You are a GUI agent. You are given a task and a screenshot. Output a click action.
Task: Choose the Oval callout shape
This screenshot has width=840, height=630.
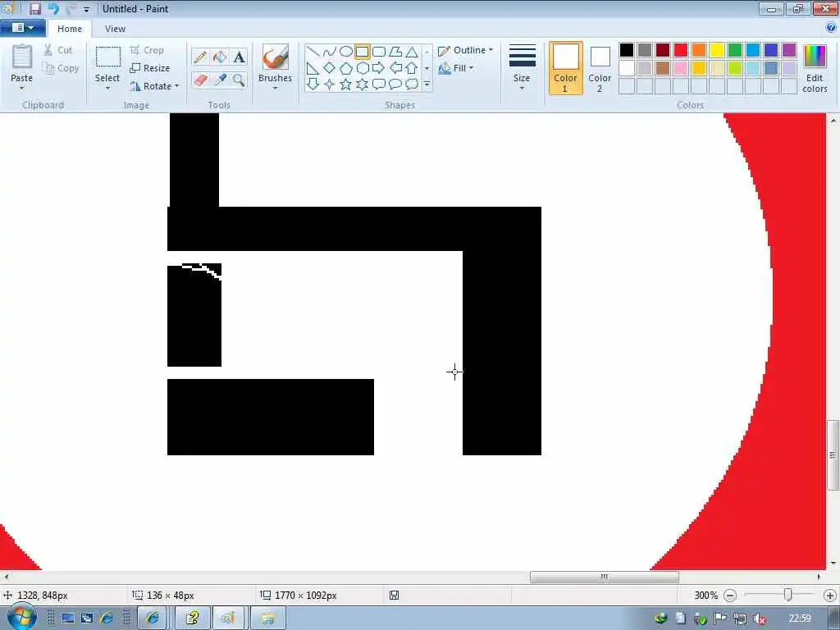(x=395, y=84)
